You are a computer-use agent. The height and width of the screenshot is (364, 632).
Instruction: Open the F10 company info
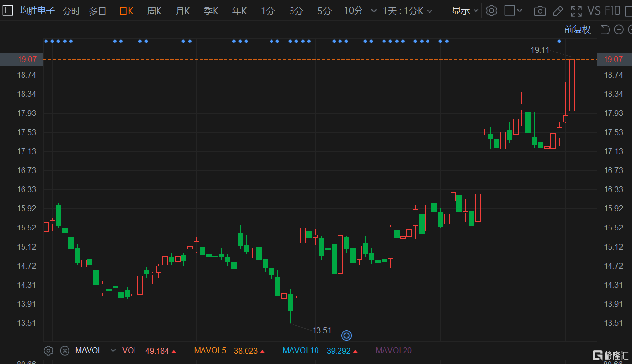[x=612, y=11]
